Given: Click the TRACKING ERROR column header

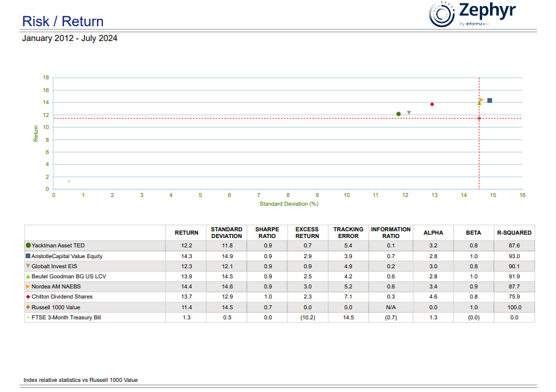Looking at the screenshot, I should point(348,233).
